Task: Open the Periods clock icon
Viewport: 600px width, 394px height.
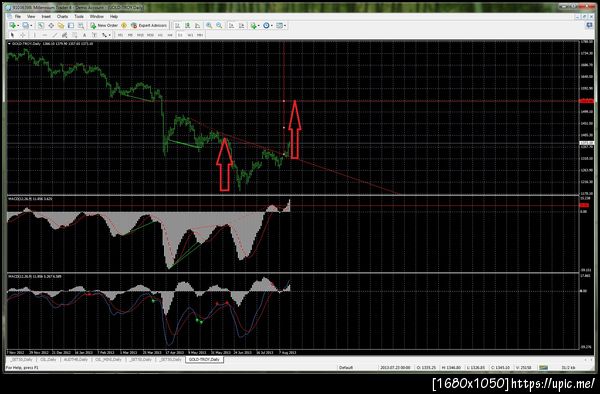Action: [x=266, y=25]
